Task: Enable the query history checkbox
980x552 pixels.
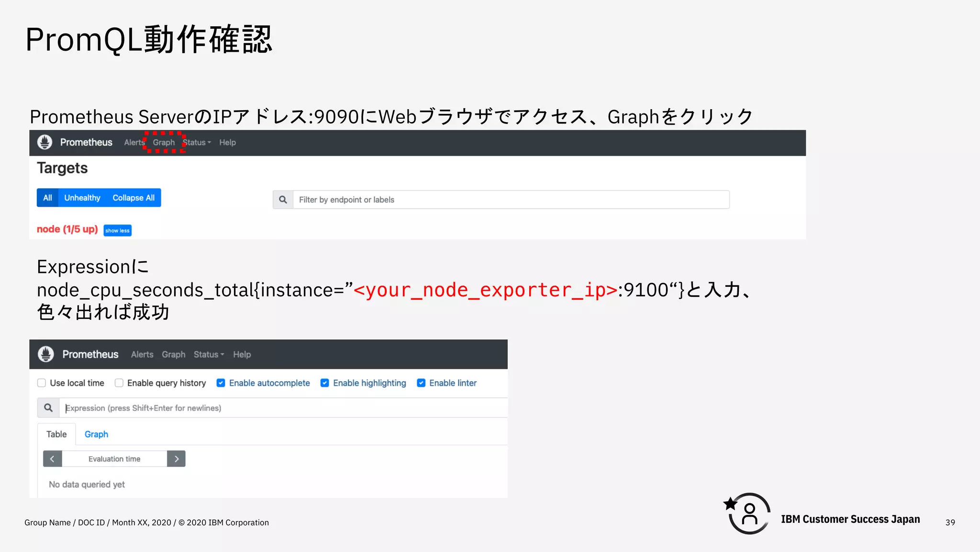Action: [119, 383]
